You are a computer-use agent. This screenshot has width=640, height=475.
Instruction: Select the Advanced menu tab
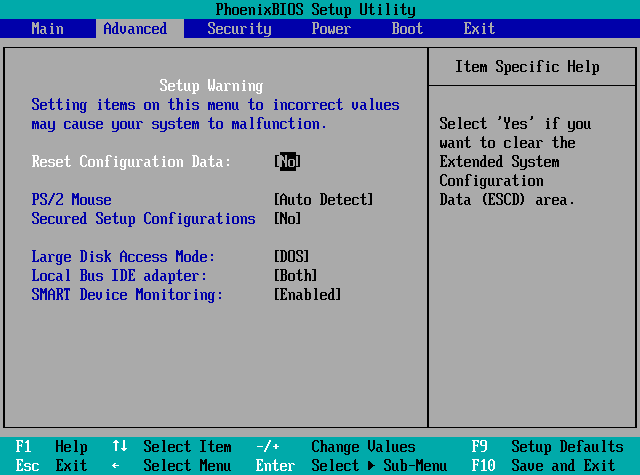click(135, 29)
